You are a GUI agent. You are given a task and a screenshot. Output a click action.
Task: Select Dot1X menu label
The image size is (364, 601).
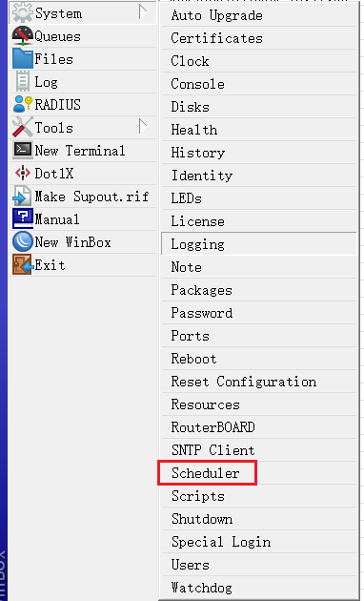click(54, 174)
